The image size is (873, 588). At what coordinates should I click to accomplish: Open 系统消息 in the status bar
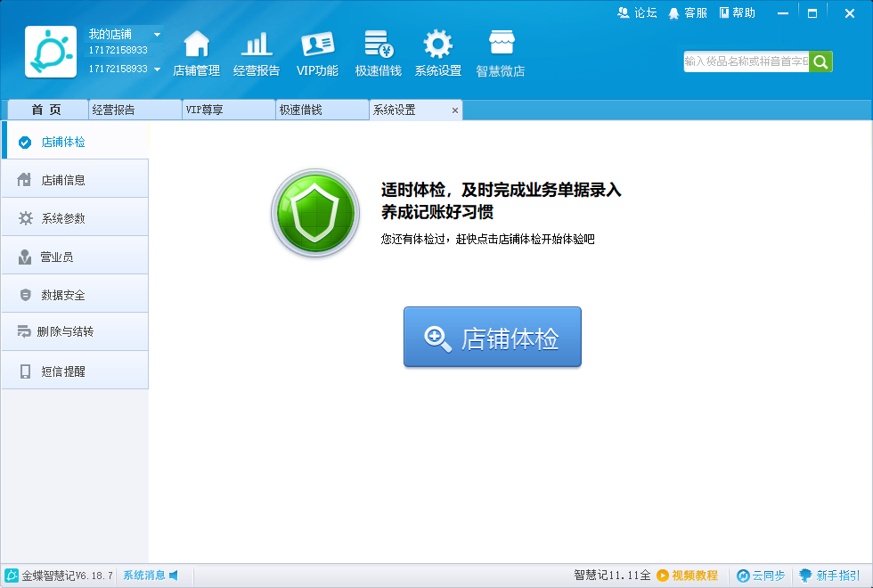pos(144,576)
